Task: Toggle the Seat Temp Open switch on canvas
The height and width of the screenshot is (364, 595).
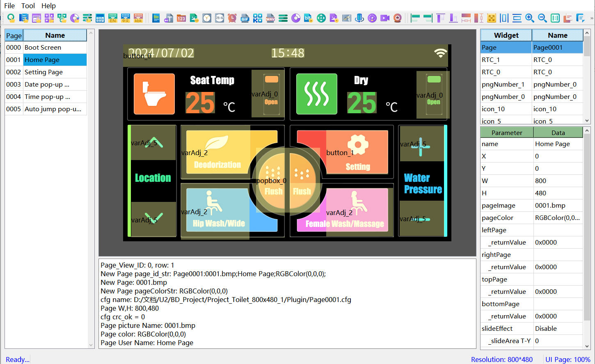Action: [271, 94]
